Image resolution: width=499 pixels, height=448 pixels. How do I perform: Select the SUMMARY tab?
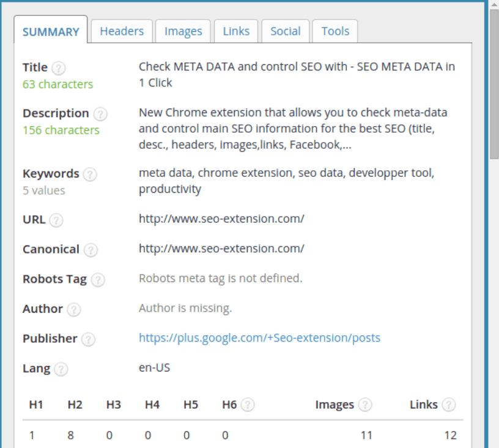pyautogui.click(x=51, y=32)
